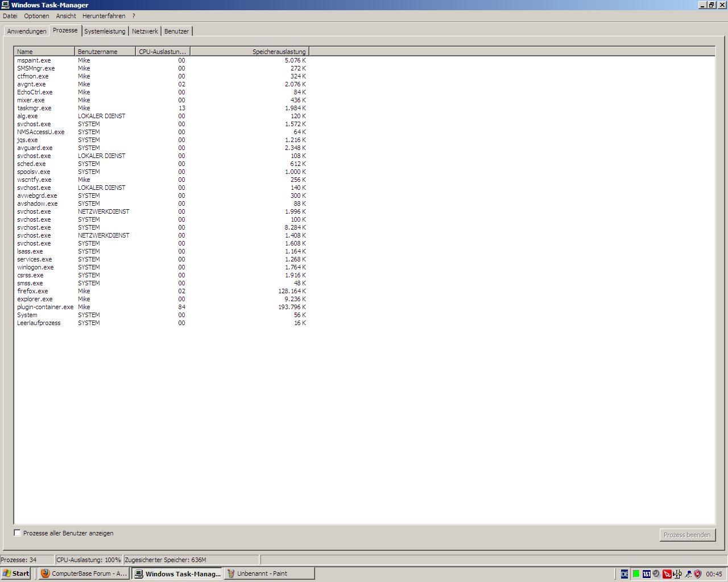
Task: Select the EchoCtrl.exe process
Action: [161, 92]
